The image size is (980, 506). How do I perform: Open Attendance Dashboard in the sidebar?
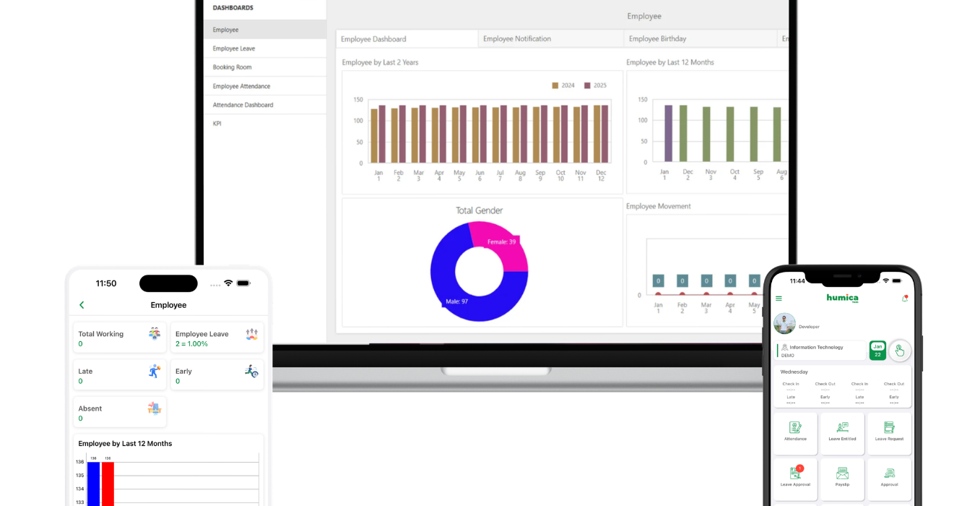[x=265, y=105]
